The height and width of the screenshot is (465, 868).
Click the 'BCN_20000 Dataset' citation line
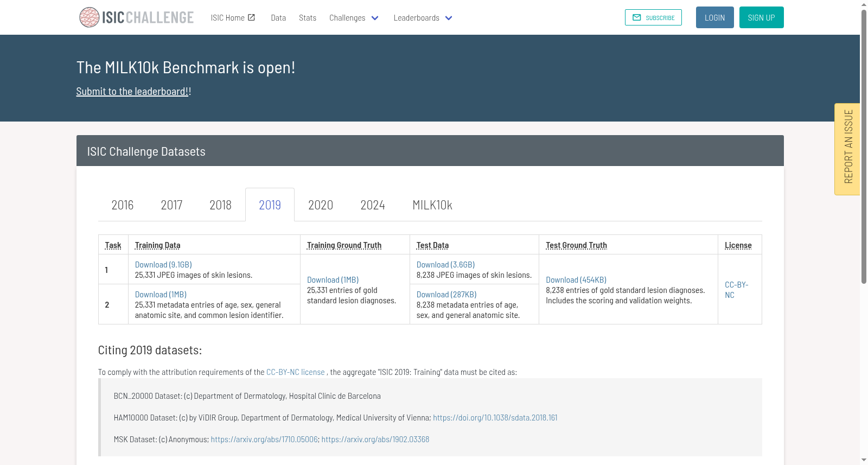247,396
